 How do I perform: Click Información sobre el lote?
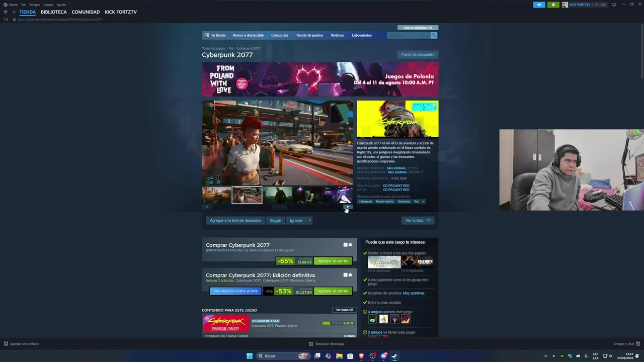click(235, 291)
